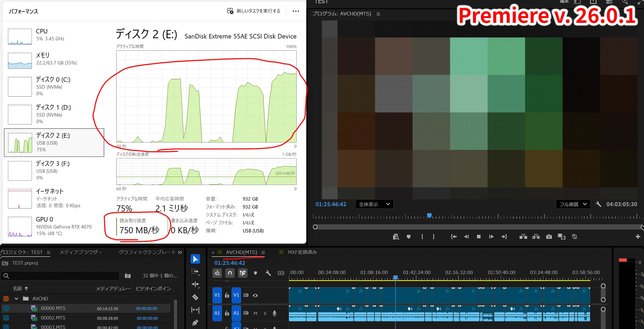
Task: Toggle the V1 track lock
Action: pos(227,295)
